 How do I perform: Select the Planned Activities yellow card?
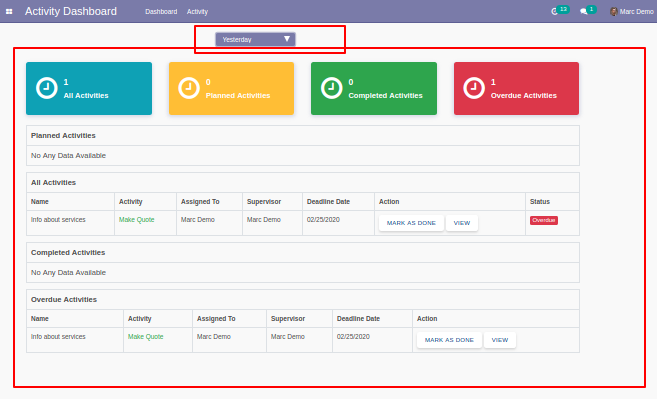click(x=231, y=88)
